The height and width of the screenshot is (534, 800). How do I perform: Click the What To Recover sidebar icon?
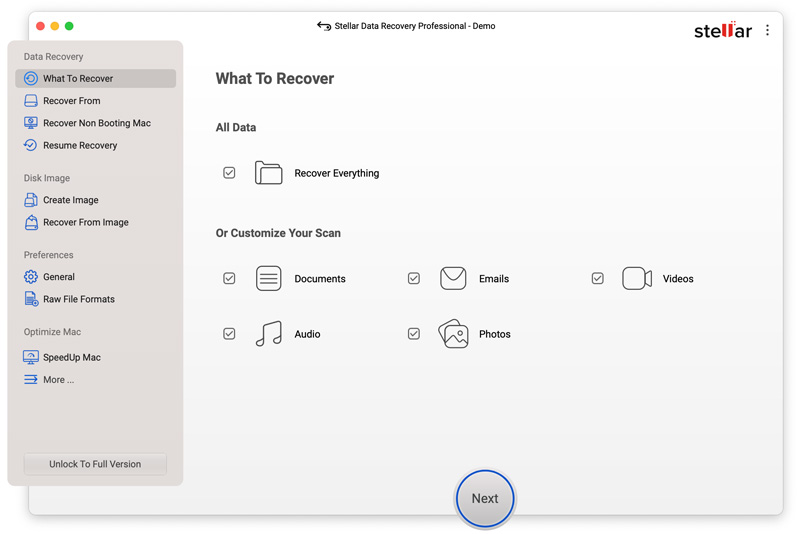pyautogui.click(x=31, y=79)
